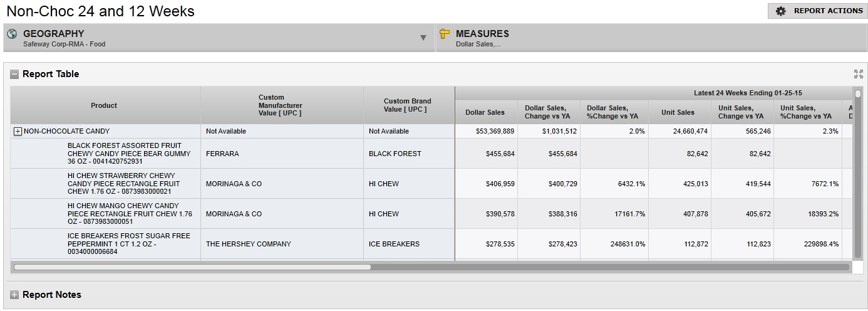Click the horizontal scrollbar of the table
This screenshot has width=868, height=311.
(x=192, y=267)
